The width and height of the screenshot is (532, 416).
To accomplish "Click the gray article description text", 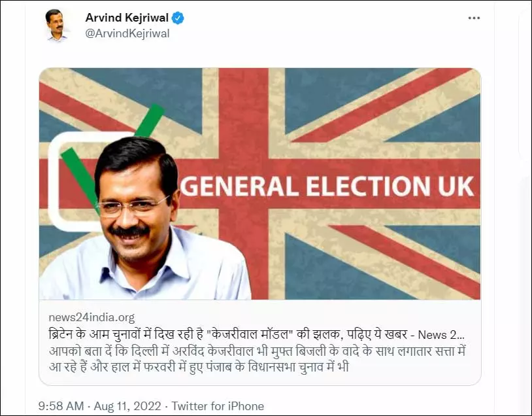I will (257, 359).
